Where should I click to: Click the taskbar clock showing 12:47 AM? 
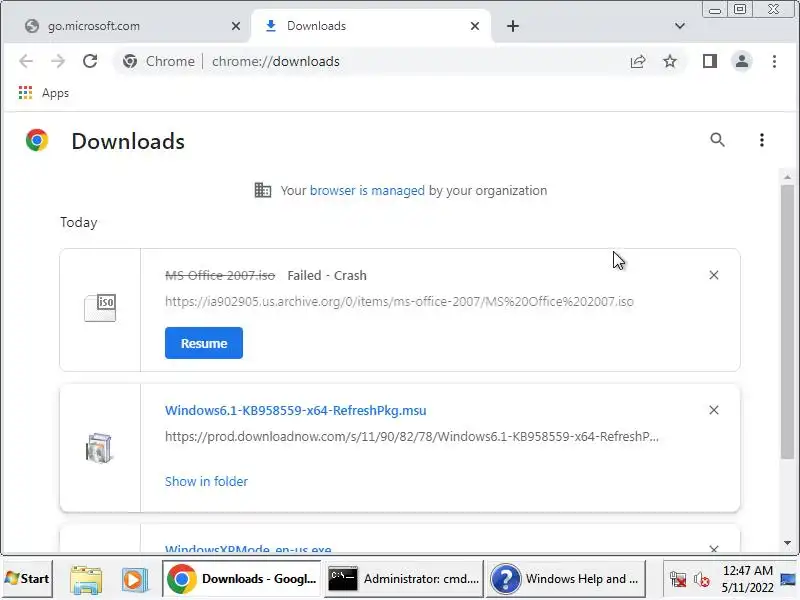point(747,579)
